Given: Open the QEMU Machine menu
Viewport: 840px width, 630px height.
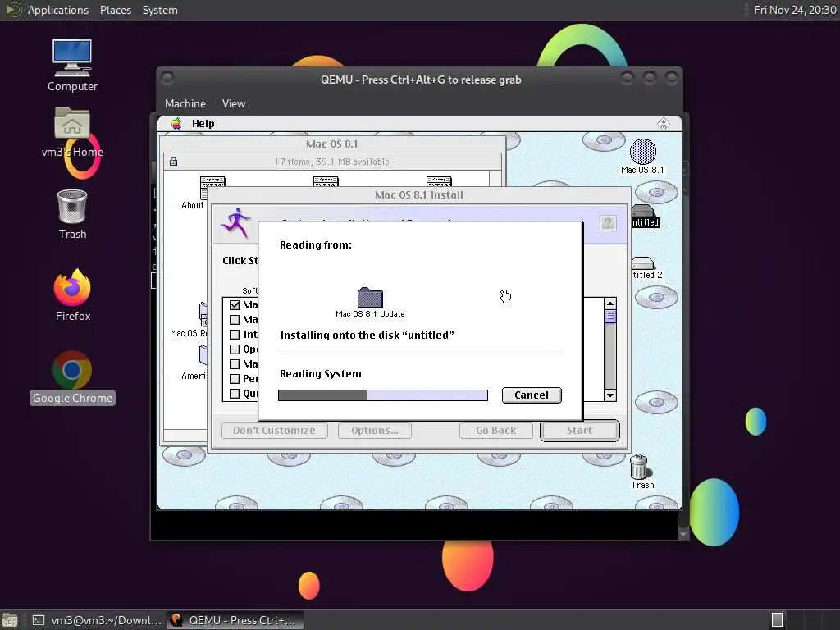Looking at the screenshot, I should pos(185,104).
